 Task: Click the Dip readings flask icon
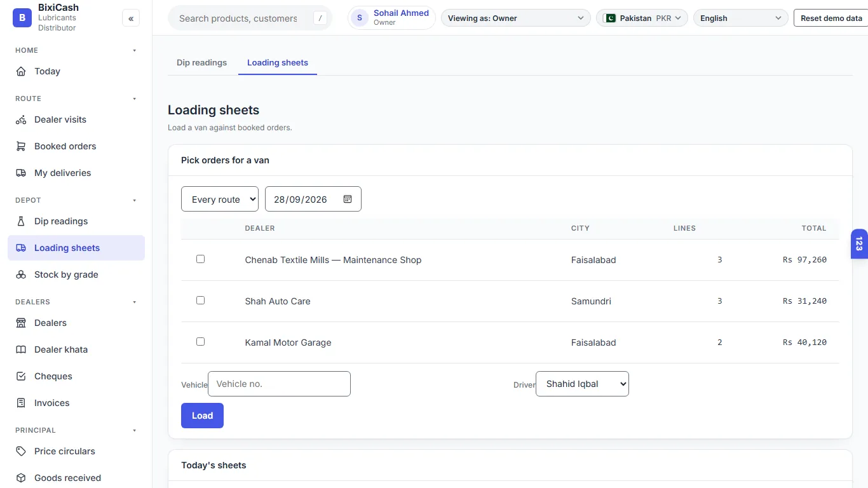[x=21, y=221]
